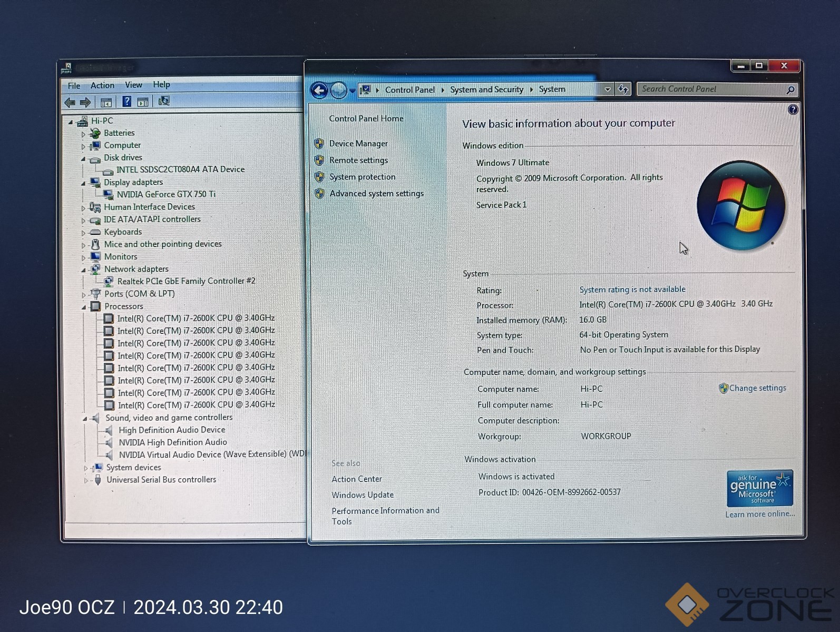Screen dimensions: 840x632
Task: Select the Hi-PC computer icon at tree root
Action: (82, 122)
